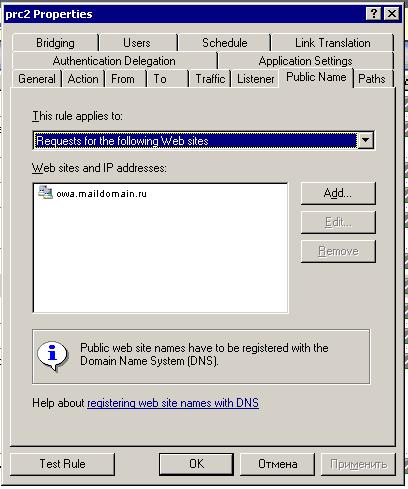Viewport: 408px width, 489px height.
Task: Click the web site icon beside owa.maildomain.ru
Action: pyautogui.click(x=45, y=192)
